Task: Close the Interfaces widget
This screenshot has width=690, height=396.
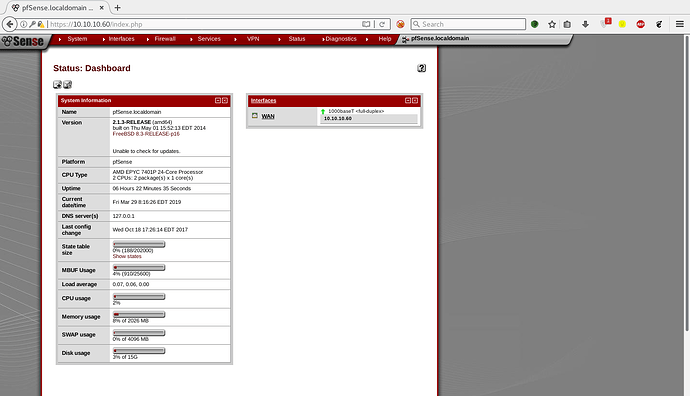Action: 415,100
